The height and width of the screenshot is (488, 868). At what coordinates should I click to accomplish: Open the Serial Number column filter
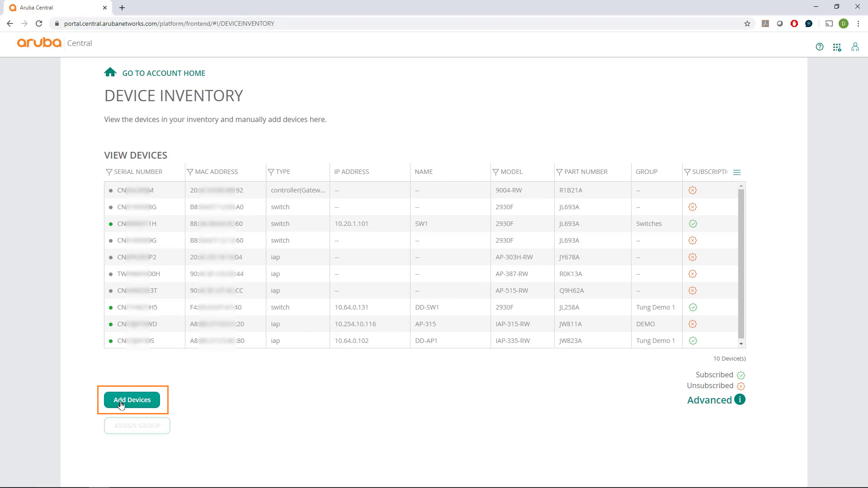pos(108,172)
